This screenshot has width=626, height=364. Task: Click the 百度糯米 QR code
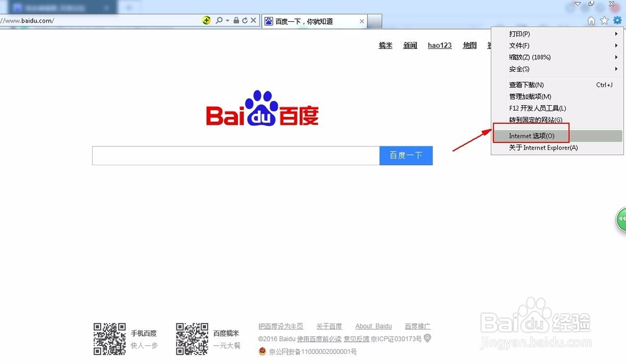(x=192, y=339)
